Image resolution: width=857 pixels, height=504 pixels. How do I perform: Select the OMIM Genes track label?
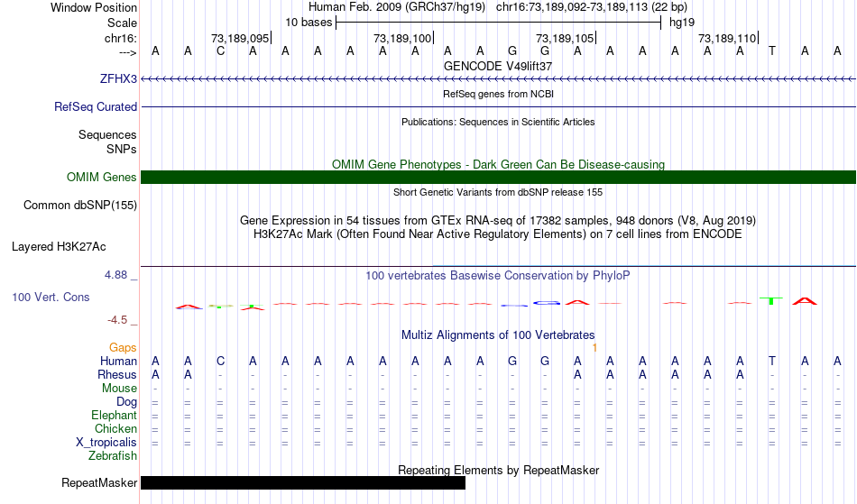(101, 177)
